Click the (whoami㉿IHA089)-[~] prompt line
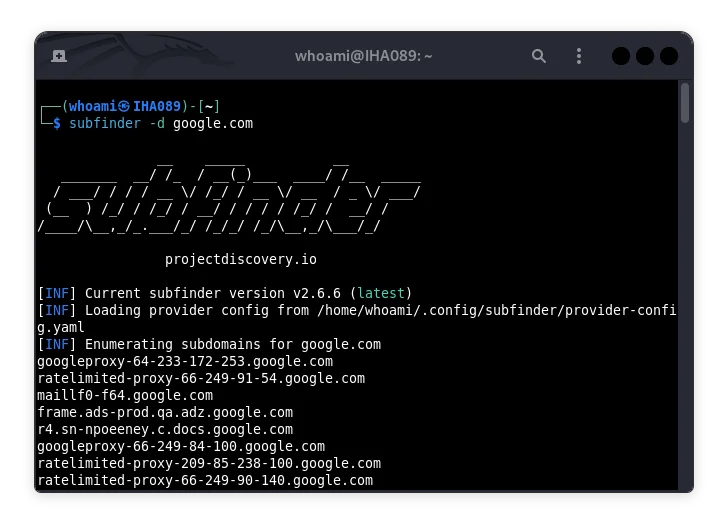 pyautogui.click(x=141, y=106)
